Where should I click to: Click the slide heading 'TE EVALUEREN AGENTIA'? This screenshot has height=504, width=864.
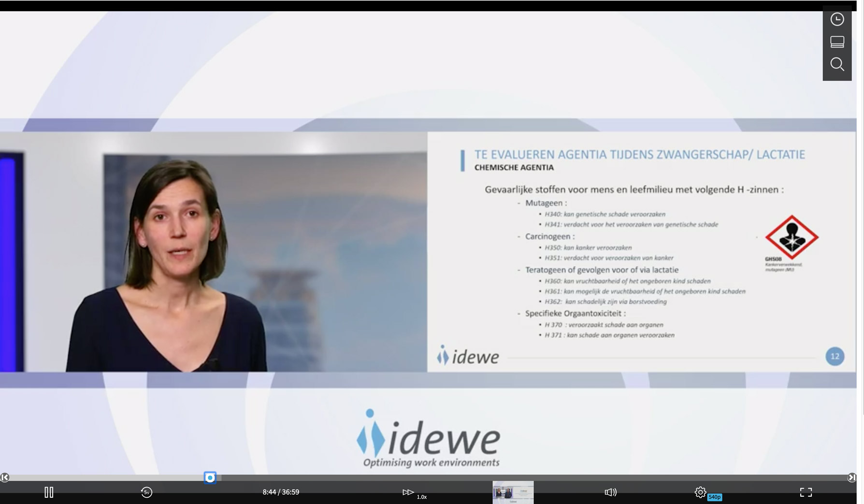coord(639,155)
